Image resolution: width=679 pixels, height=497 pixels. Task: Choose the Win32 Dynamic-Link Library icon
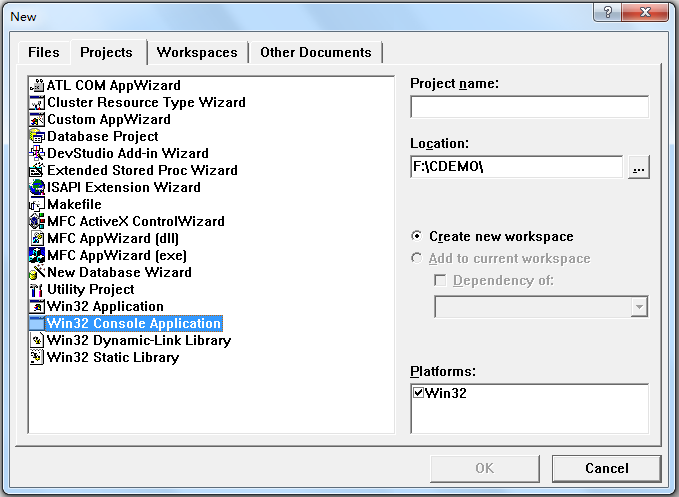[x=37, y=340]
